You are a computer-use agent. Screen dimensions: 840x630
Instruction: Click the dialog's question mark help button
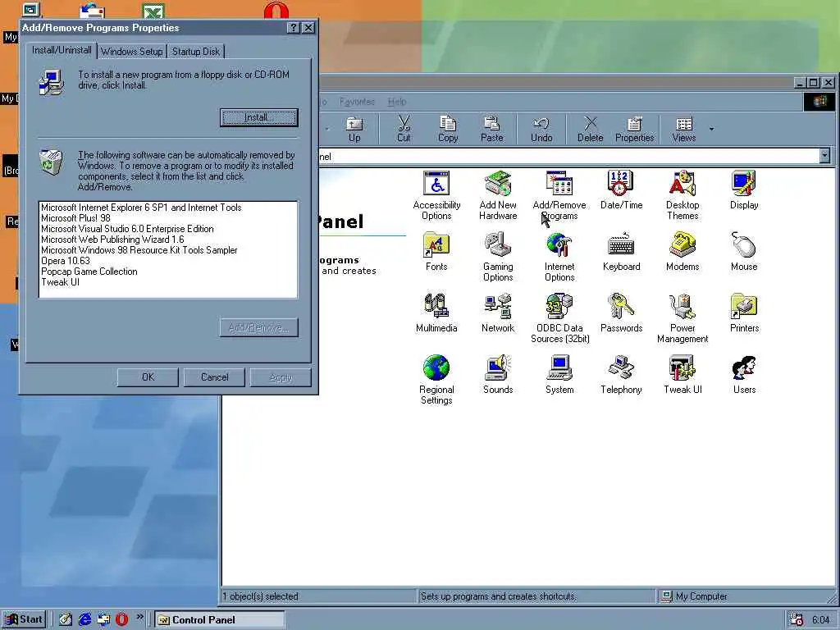pos(293,28)
